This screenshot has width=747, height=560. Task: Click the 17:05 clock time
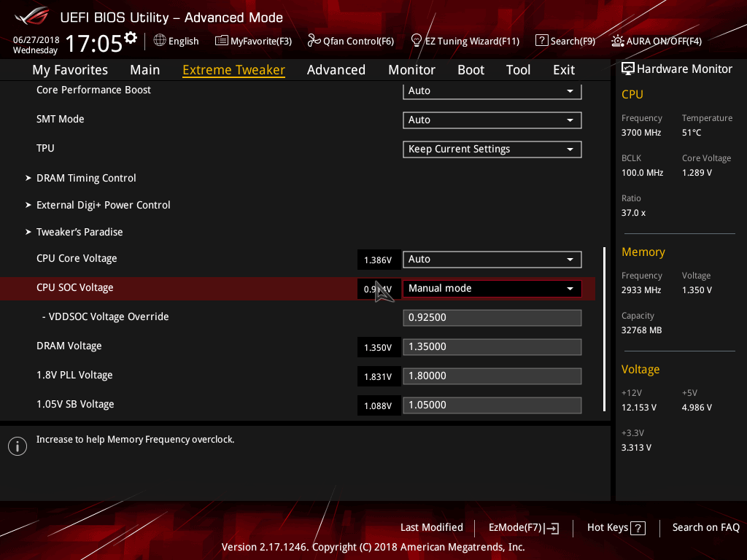click(93, 43)
